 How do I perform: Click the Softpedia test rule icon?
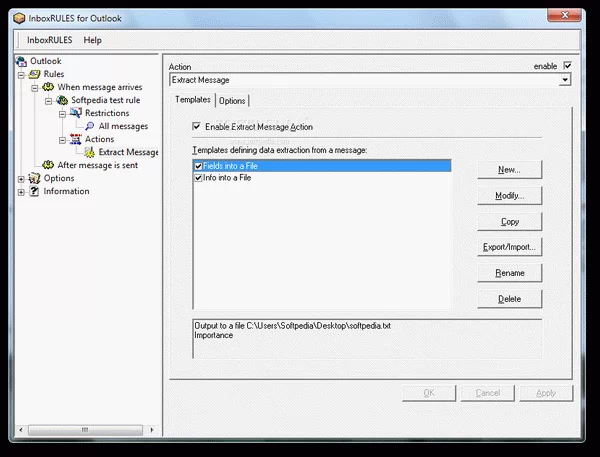tap(62, 100)
